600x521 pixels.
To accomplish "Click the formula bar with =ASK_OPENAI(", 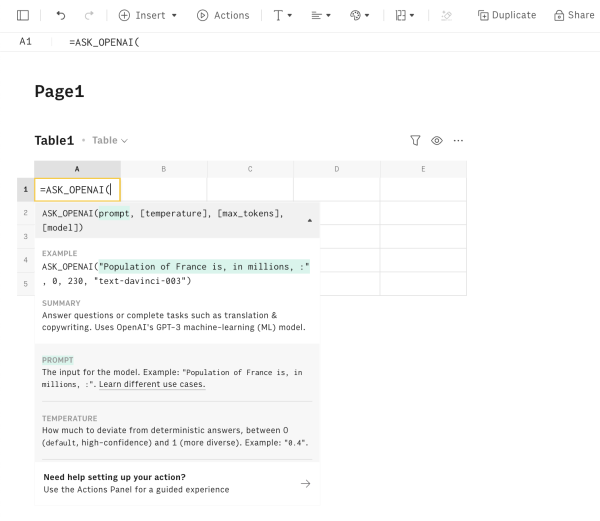I will coord(104,42).
